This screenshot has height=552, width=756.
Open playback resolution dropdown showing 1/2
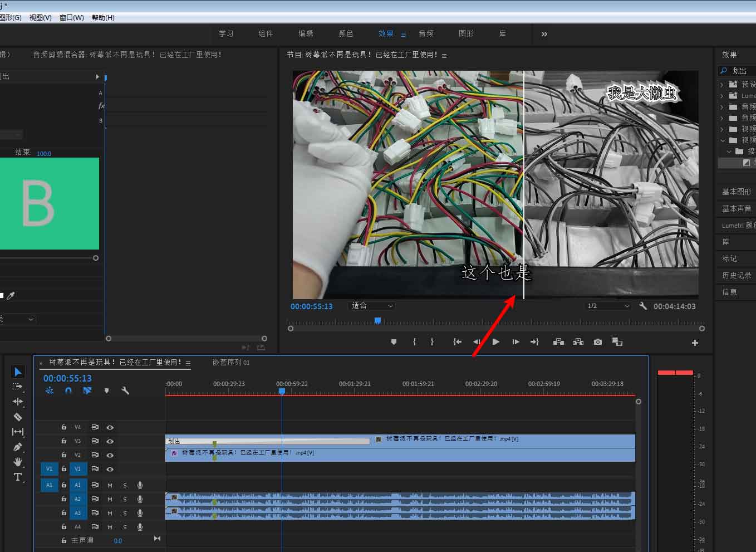tap(608, 306)
